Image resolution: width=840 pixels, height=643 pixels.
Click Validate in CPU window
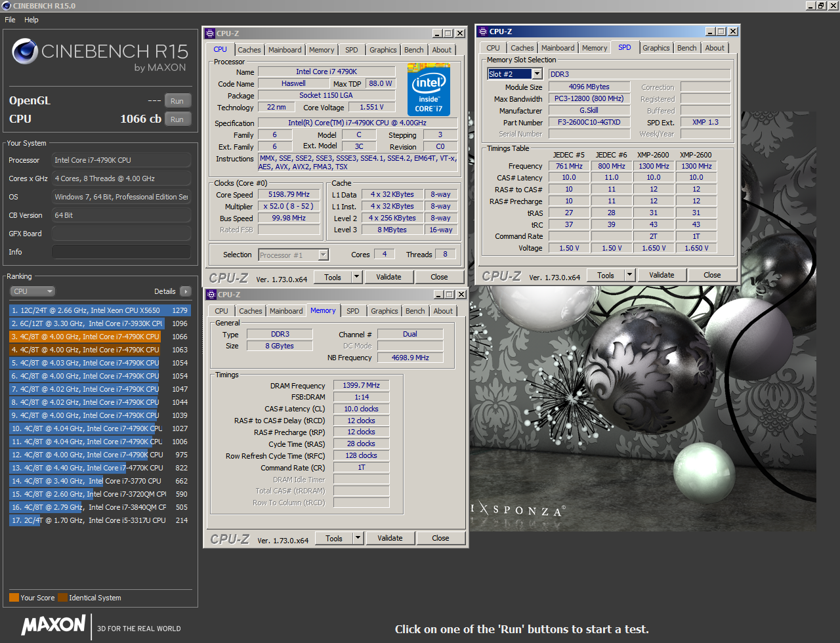tap(388, 278)
